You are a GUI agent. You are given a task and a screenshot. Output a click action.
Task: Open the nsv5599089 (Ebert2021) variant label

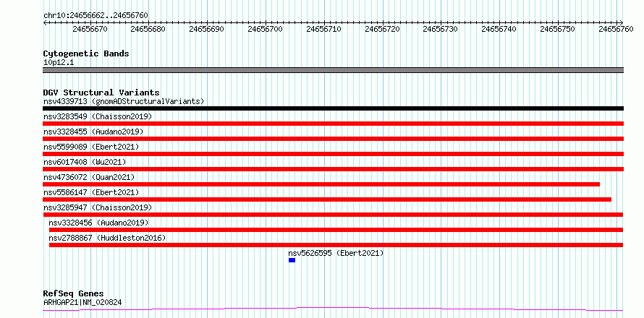pyautogui.click(x=91, y=147)
